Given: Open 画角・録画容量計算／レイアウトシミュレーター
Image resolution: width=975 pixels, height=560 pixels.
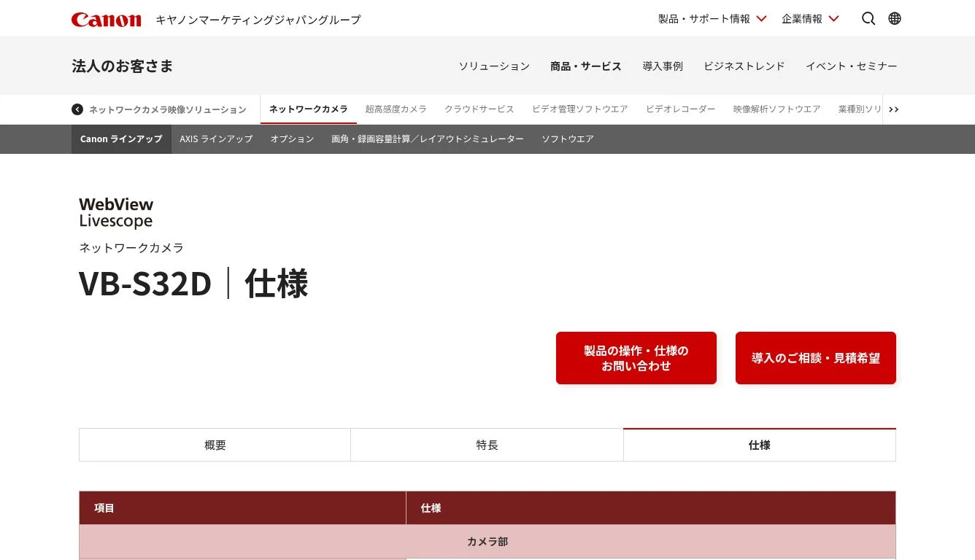Looking at the screenshot, I should click(428, 139).
